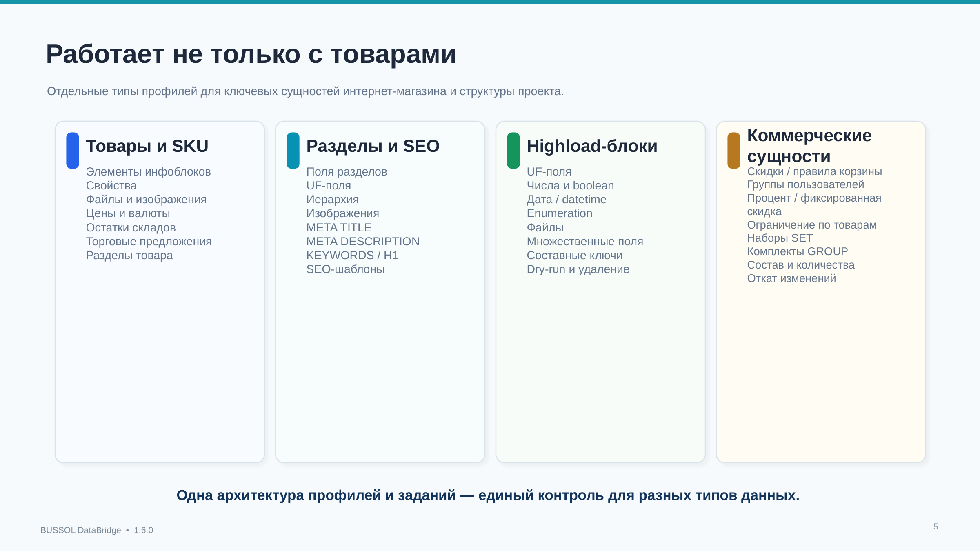980x551 pixels.
Task: Click the Свойства line
Action: tap(111, 186)
